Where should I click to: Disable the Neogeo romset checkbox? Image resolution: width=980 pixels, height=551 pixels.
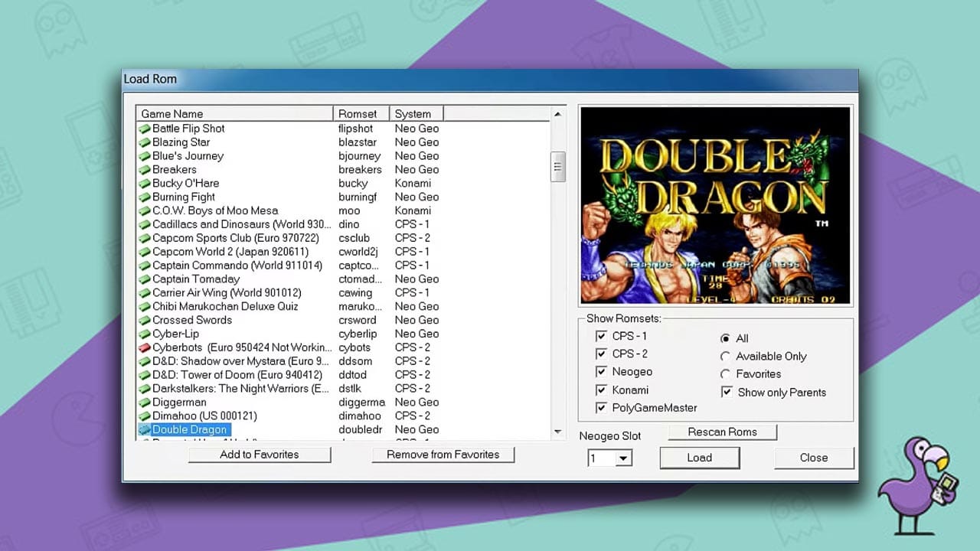601,372
